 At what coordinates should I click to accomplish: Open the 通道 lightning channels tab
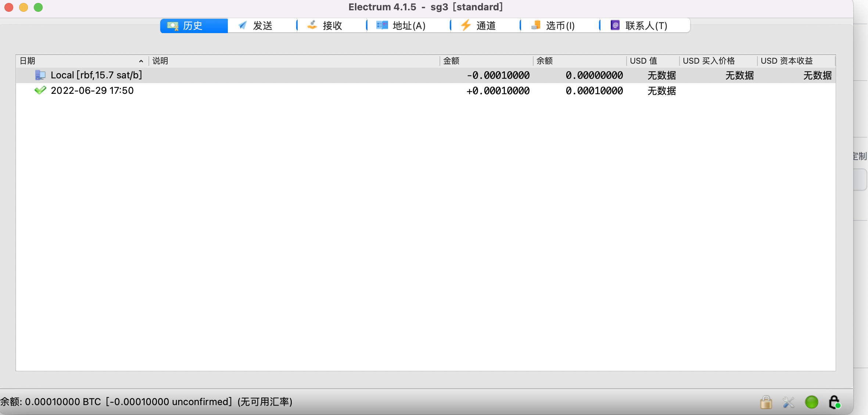click(485, 26)
